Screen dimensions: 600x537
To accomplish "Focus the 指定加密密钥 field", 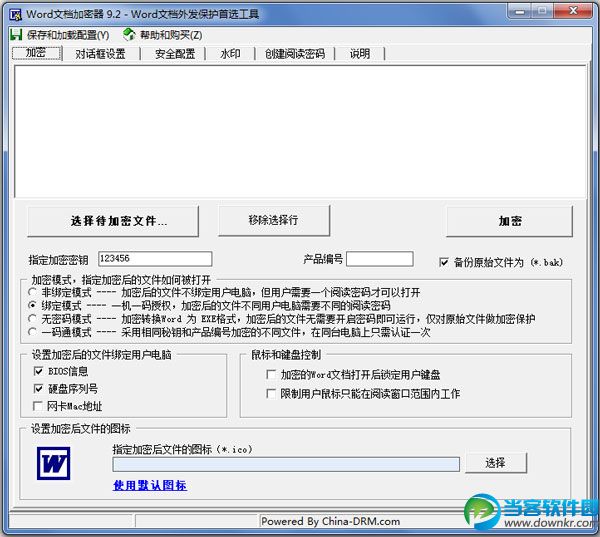I will tap(155, 259).
